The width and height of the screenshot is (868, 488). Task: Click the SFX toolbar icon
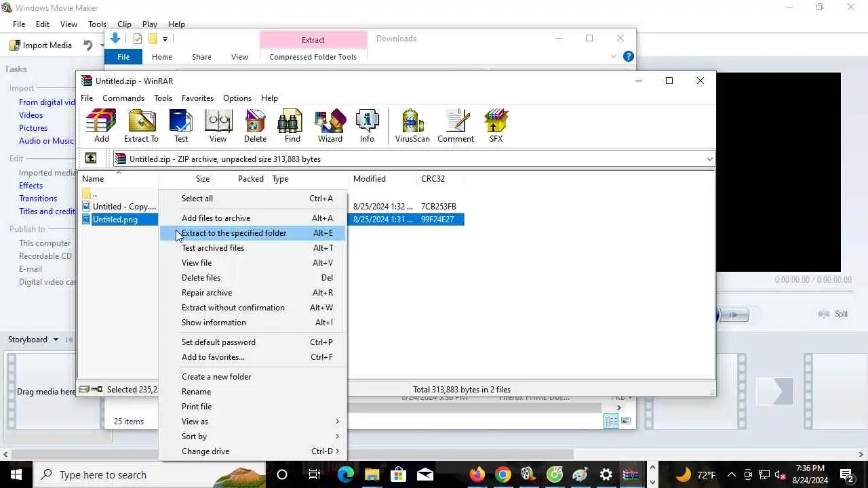pos(496,126)
